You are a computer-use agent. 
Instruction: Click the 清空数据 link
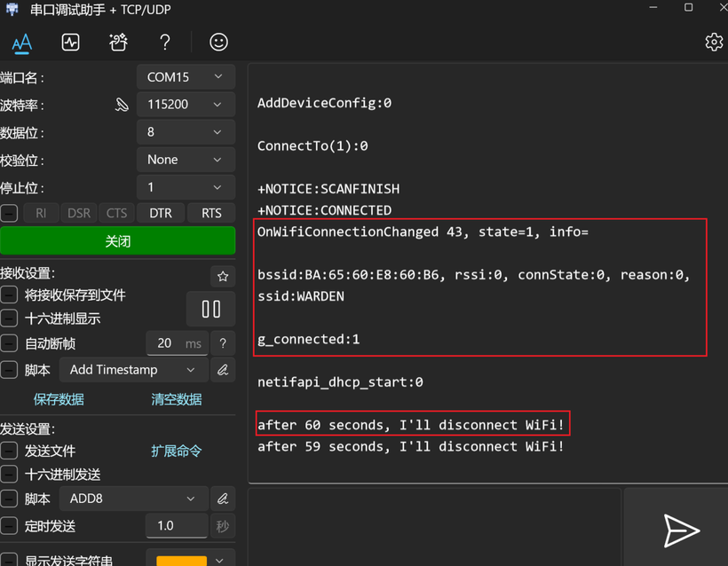176,399
